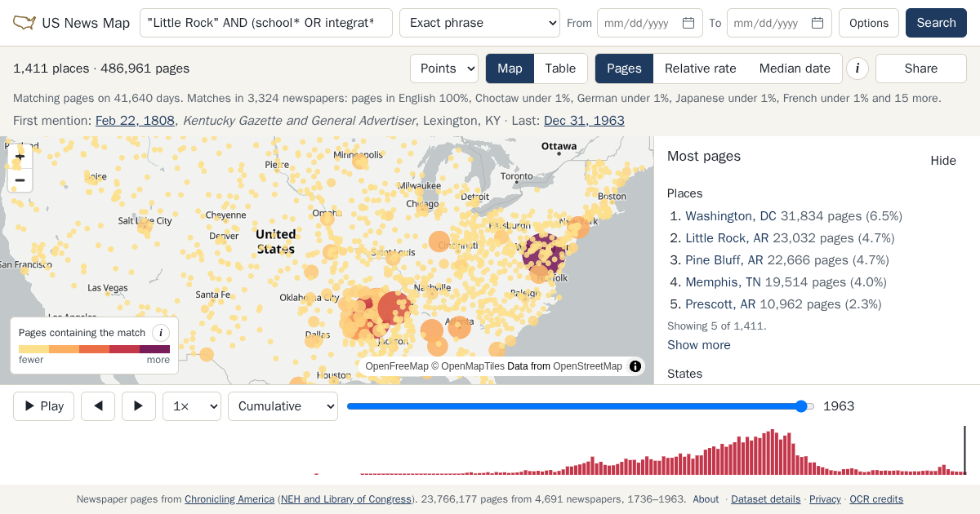Step forward one year in the timeline
The width and height of the screenshot is (980, 514).
139,406
